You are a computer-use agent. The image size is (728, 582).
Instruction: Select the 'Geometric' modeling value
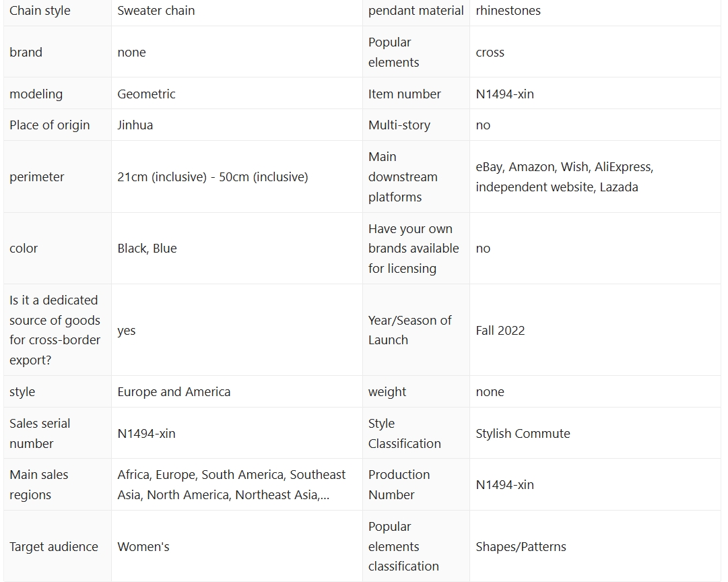click(146, 94)
